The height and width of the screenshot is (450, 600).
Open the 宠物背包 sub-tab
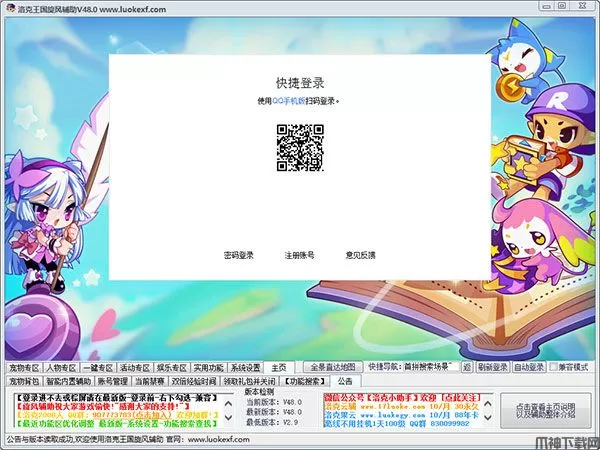[24, 381]
